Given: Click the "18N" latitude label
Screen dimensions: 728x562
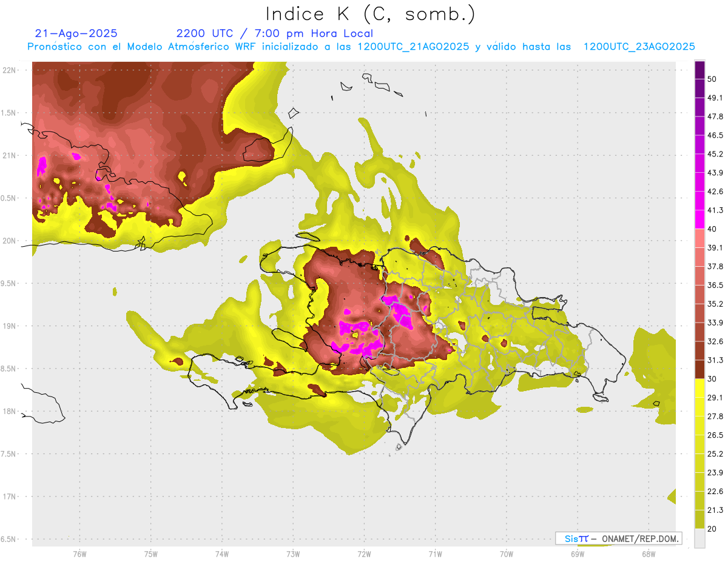Looking at the screenshot, I should 9,412.
